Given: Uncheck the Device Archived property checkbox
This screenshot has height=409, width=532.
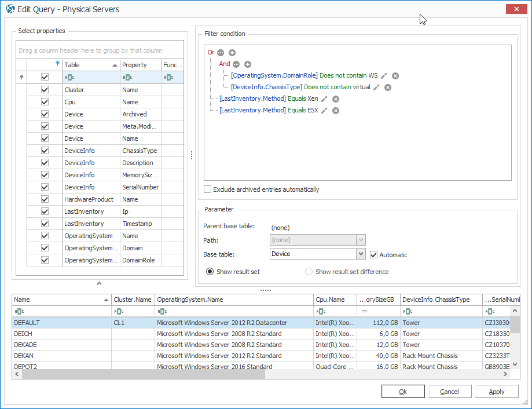Looking at the screenshot, I should 45,114.
